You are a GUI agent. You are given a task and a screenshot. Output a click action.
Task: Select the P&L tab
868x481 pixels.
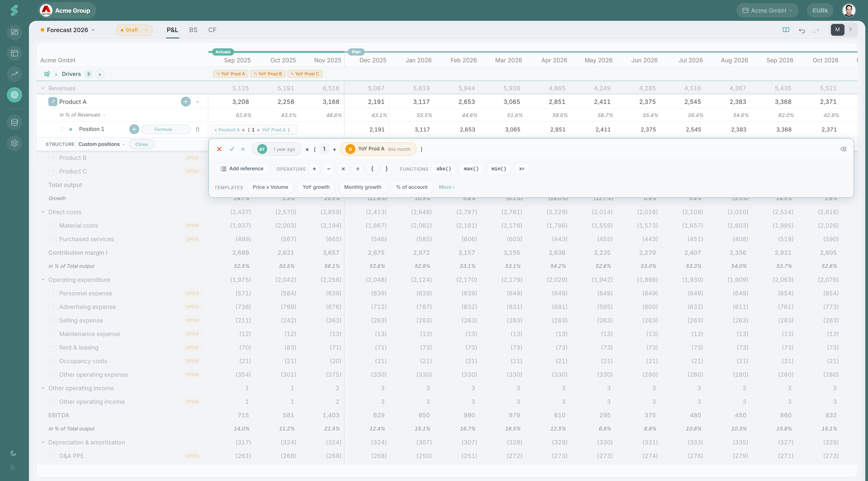[x=172, y=30]
